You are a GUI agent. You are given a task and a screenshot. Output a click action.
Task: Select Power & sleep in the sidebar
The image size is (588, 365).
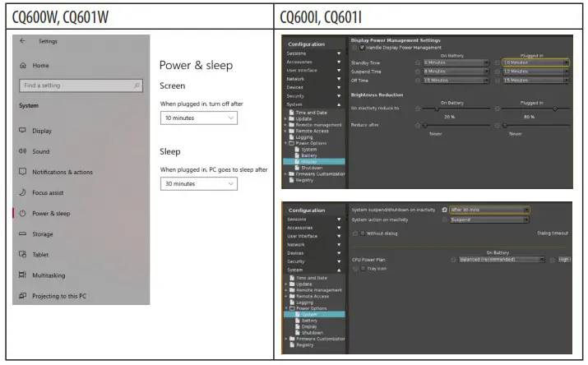[x=44, y=213]
